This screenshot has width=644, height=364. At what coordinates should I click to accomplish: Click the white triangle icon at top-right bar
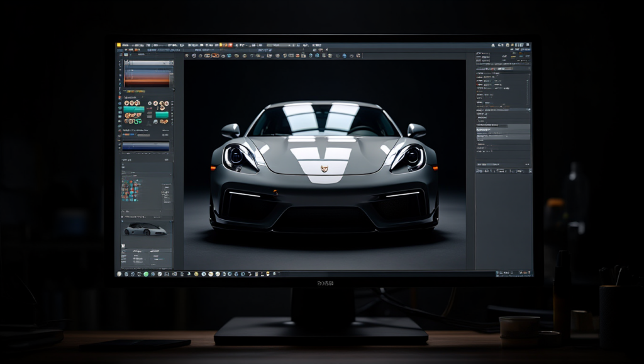coord(493,45)
